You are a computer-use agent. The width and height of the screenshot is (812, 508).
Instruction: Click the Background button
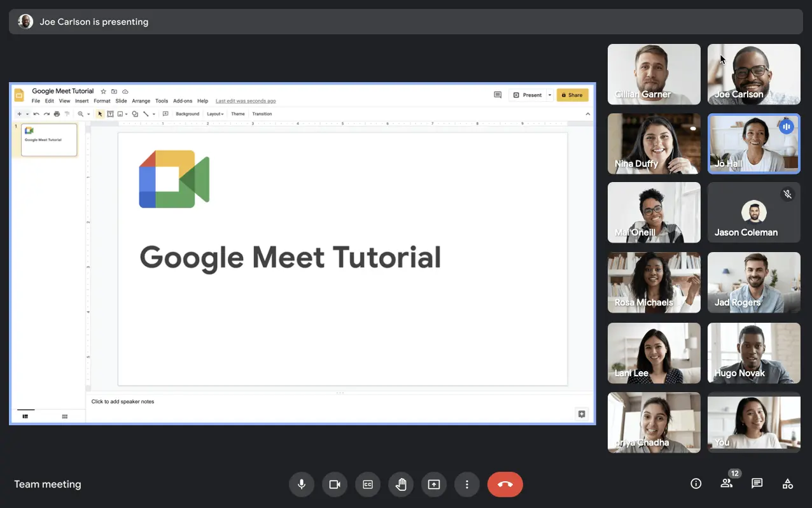tap(188, 114)
